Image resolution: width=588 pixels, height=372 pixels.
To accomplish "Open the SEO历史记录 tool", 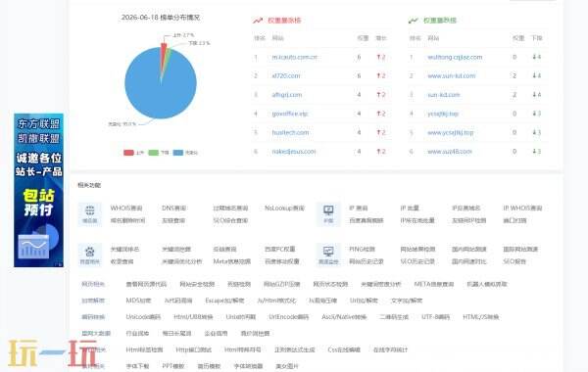I will tap(417, 261).
